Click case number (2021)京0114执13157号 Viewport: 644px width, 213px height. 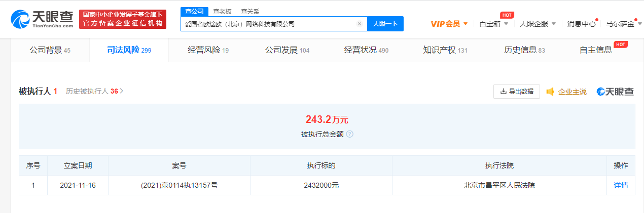(x=179, y=186)
